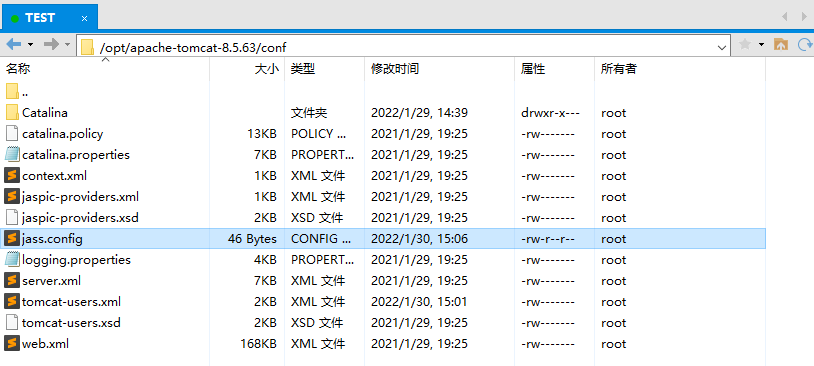Screen dimensions: 814x366
Task: Click the path input field
Action: [403, 47]
